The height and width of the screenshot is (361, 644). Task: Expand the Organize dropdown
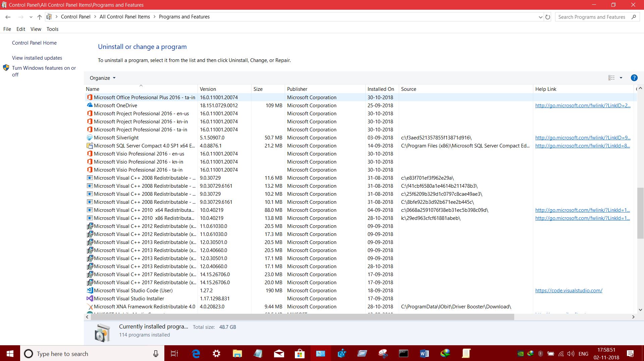click(x=102, y=78)
